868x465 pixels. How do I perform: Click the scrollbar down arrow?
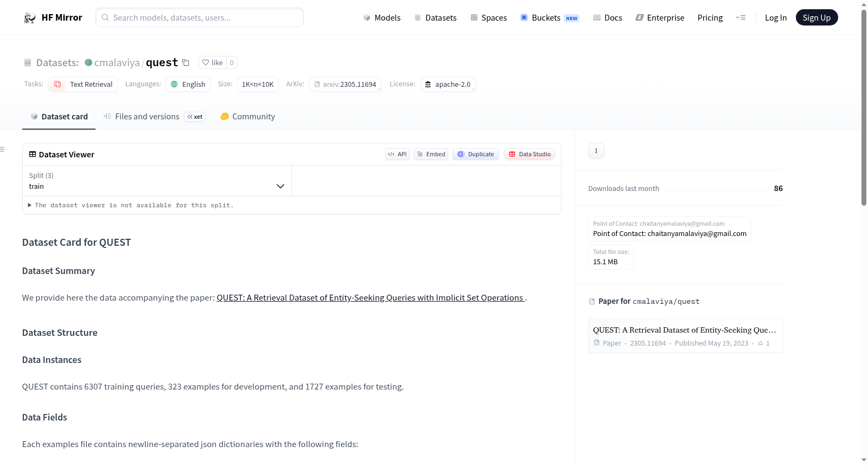864,460
